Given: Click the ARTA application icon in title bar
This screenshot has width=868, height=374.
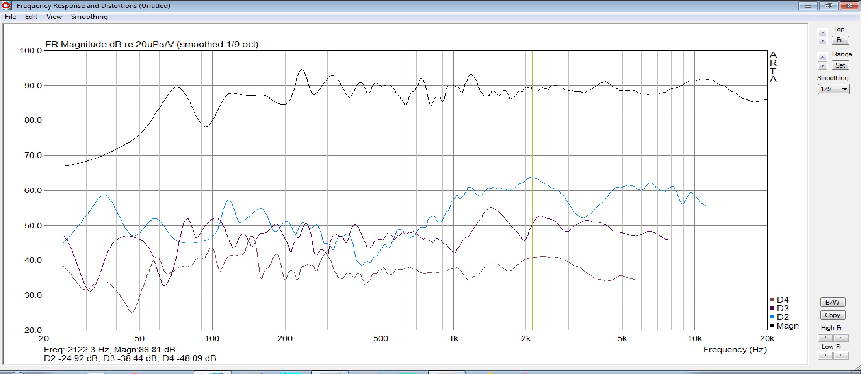Looking at the screenshot, I should pyautogui.click(x=6, y=5).
